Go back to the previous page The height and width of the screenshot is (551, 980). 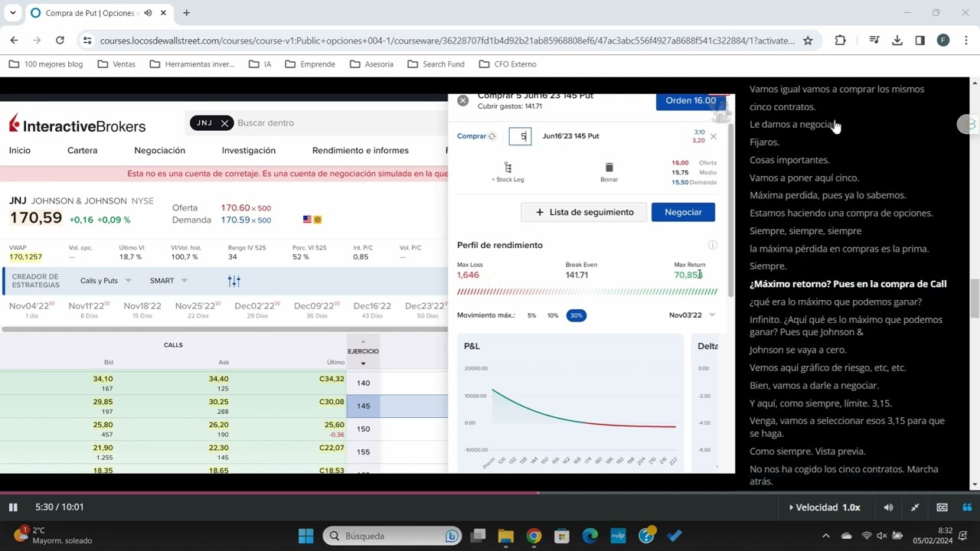14,41
